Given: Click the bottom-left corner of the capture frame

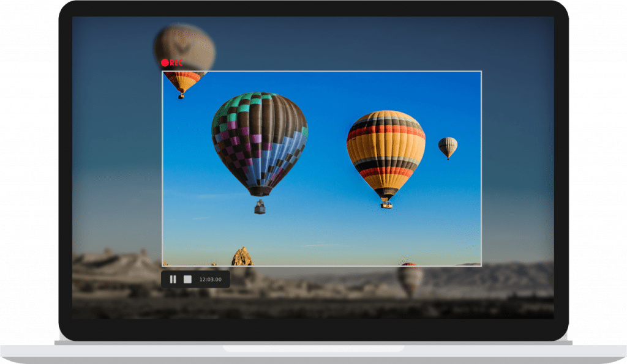Looking at the screenshot, I should 162,266.
